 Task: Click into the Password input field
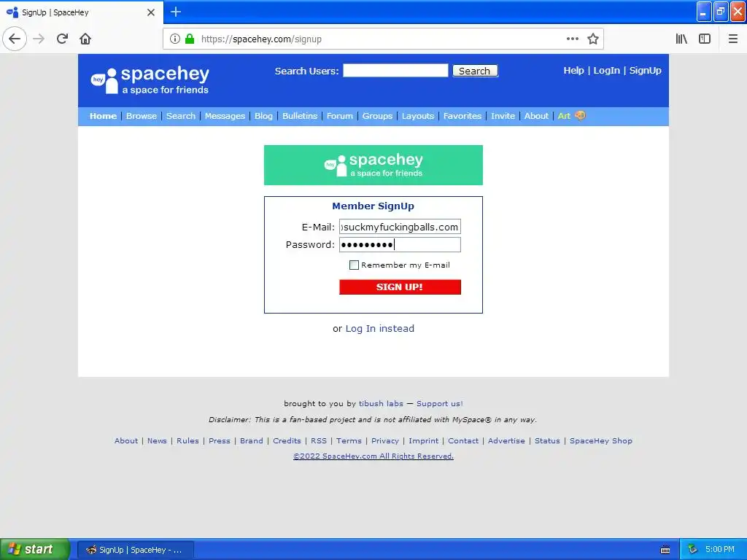[400, 245]
